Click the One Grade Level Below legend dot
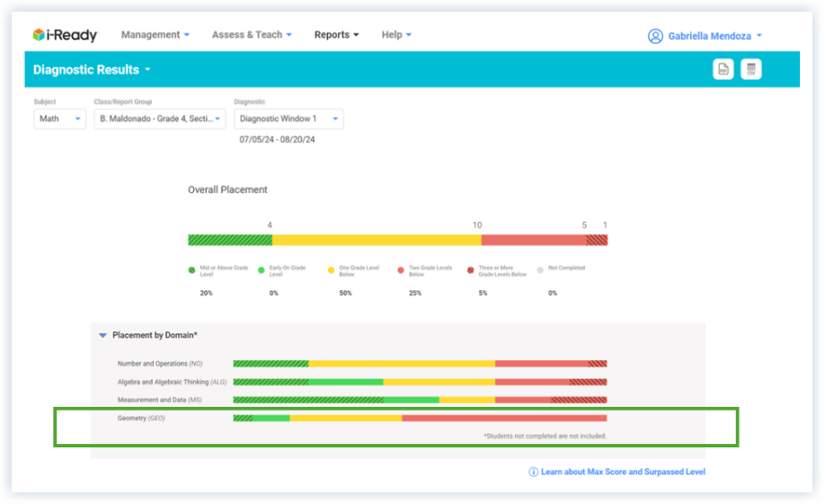This screenshot has width=825, height=504. click(331, 270)
